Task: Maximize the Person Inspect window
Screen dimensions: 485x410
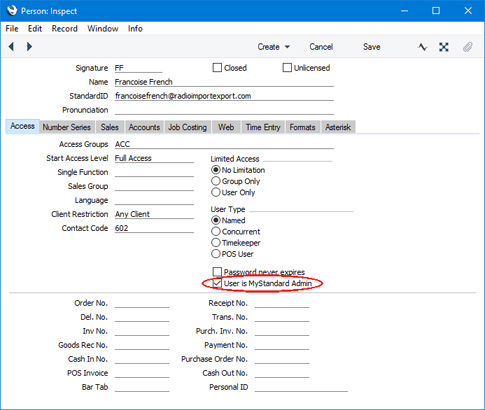Action: (x=436, y=11)
